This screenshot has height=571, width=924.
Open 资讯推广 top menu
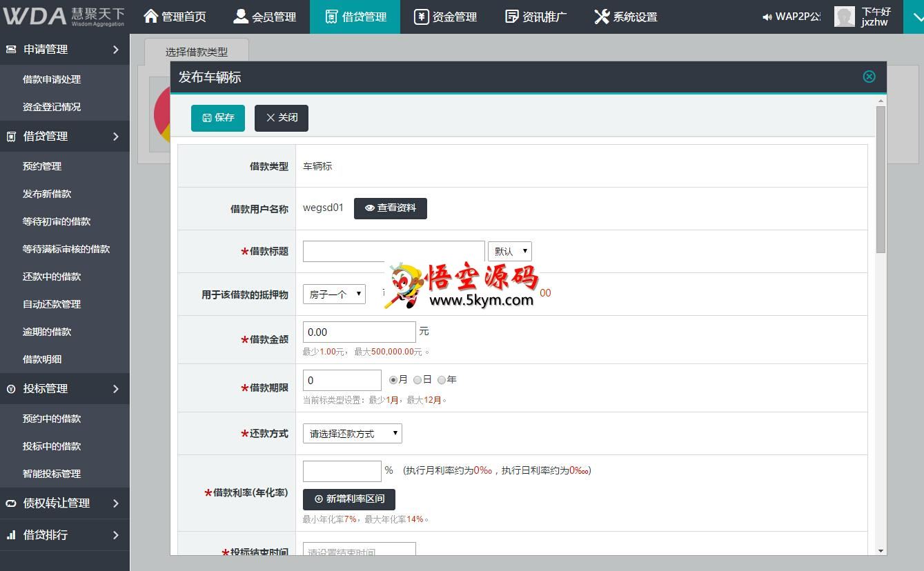536,17
